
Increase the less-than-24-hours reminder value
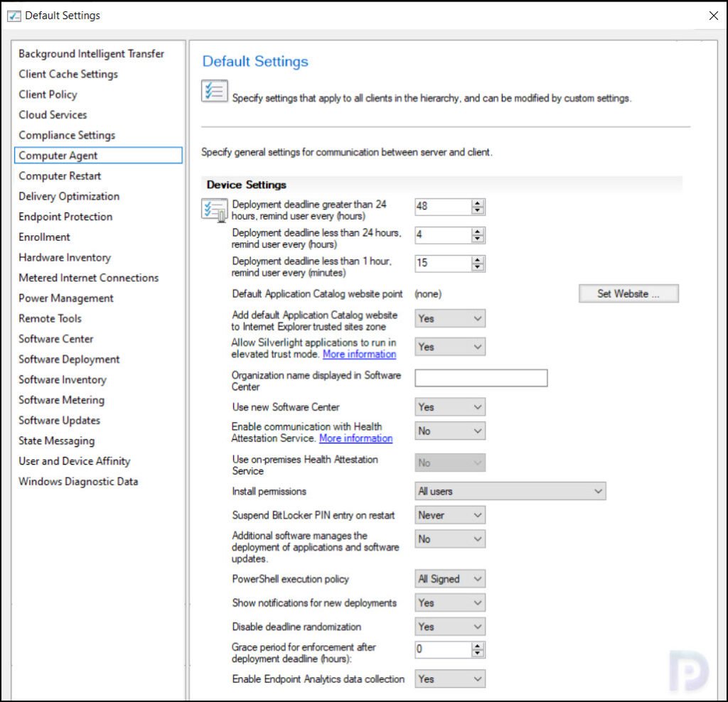coord(478,231)
